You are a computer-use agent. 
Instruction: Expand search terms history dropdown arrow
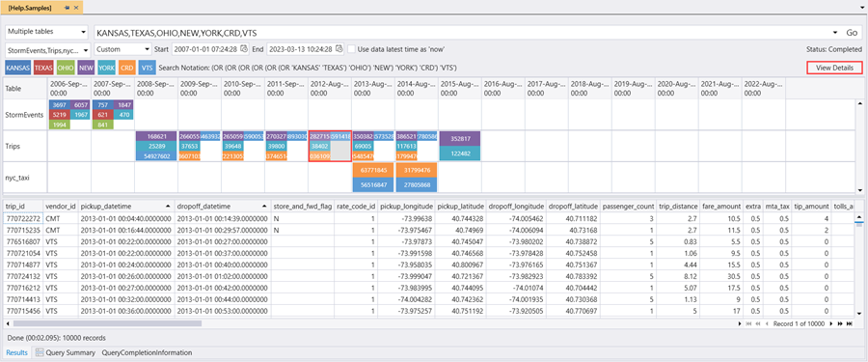click(835, 32)
